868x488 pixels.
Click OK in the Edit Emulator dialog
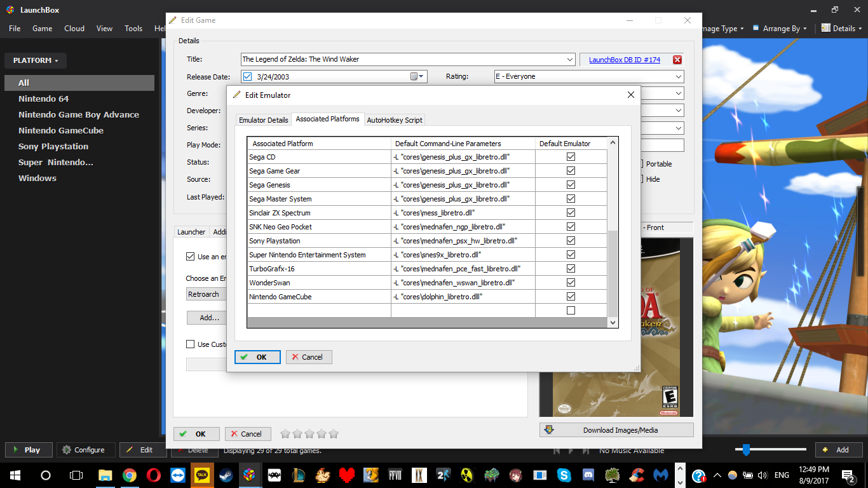coord(257,357)
